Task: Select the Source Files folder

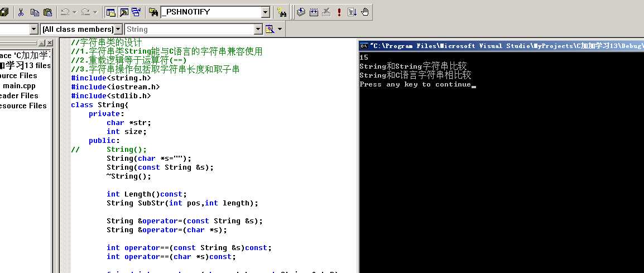Action: click(18, 76)
